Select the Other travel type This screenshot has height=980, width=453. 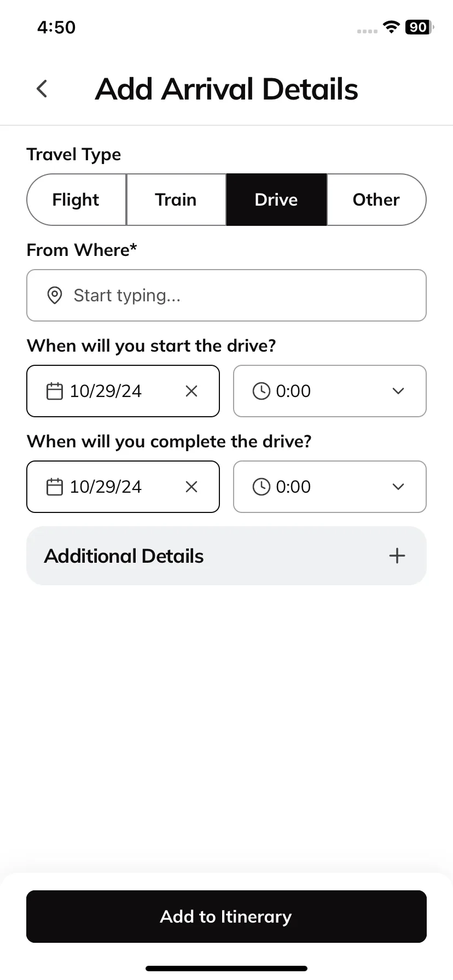(x=376, y=200)
